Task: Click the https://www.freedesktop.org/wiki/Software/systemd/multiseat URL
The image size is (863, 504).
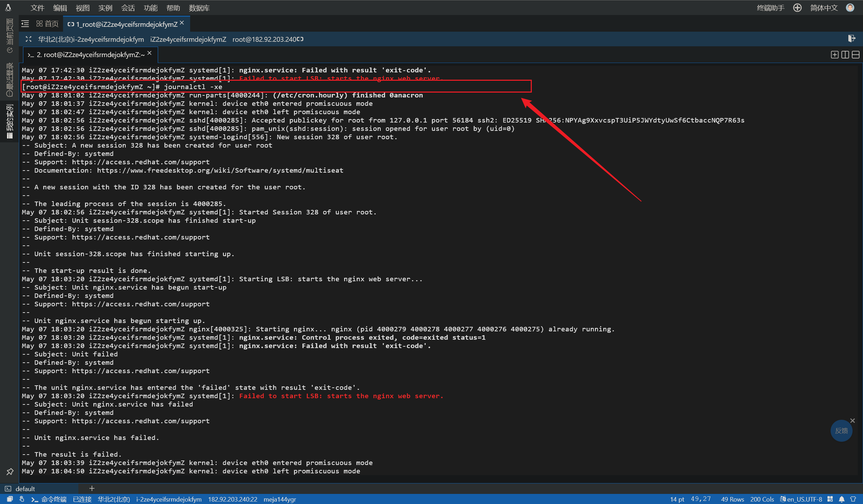Action: [x=220, y=170]
